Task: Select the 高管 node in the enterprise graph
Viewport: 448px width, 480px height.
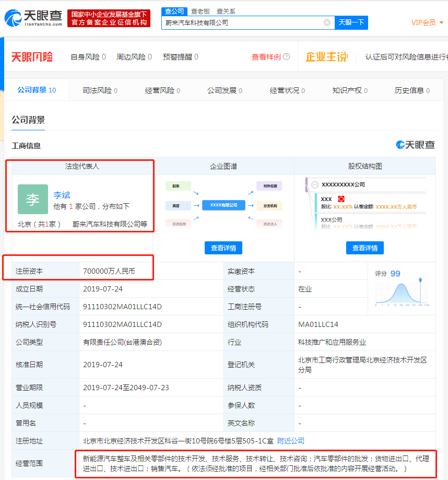Action: (178, 205)
